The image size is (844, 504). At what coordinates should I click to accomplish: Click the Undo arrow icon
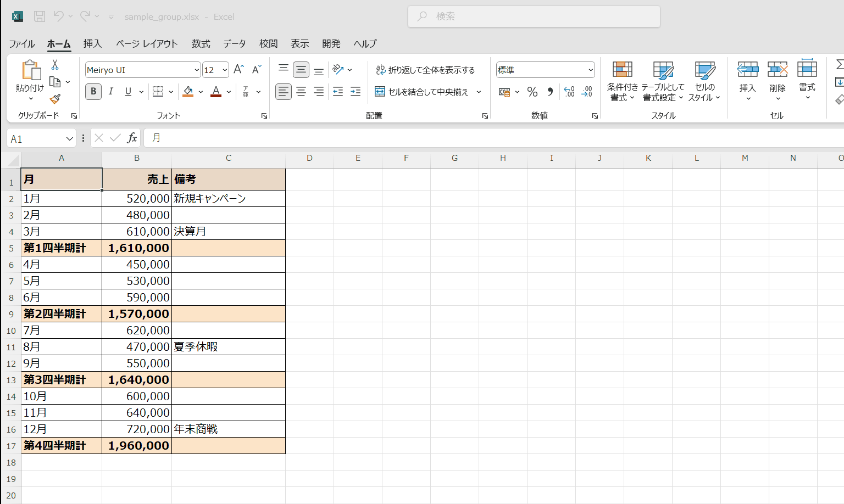coord(58,16)
